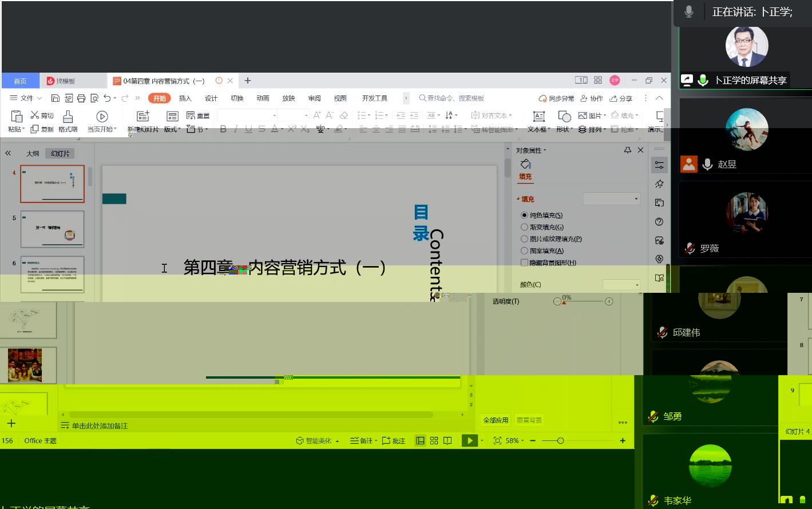The height and width of the screenshot is (509, 812).
Task: Check the 隐藏背景图形 checkbox
Action: click(524, 263)
